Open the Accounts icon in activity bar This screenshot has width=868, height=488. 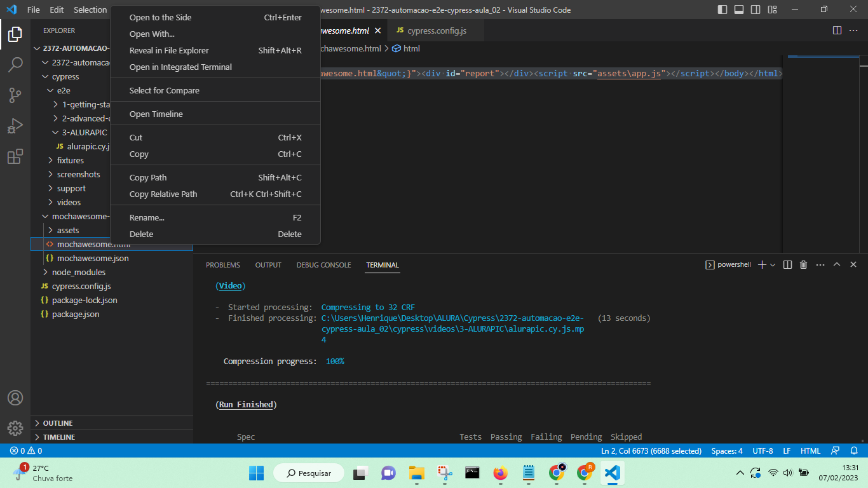[x=15, y=398]
